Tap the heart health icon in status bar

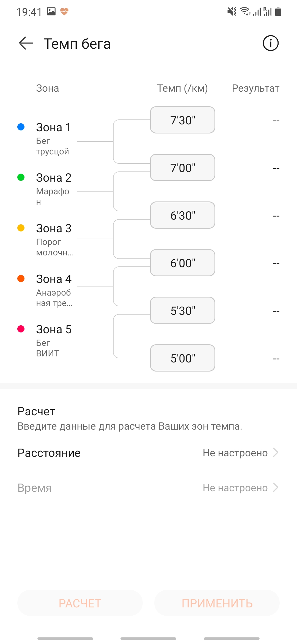[x=64, y=12]
